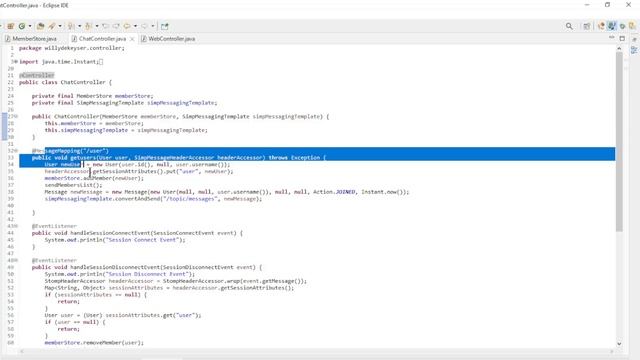The height and width of the screenshot is (360, 640).
Task: Click the public class ChatController line
Action: point(65,82)
